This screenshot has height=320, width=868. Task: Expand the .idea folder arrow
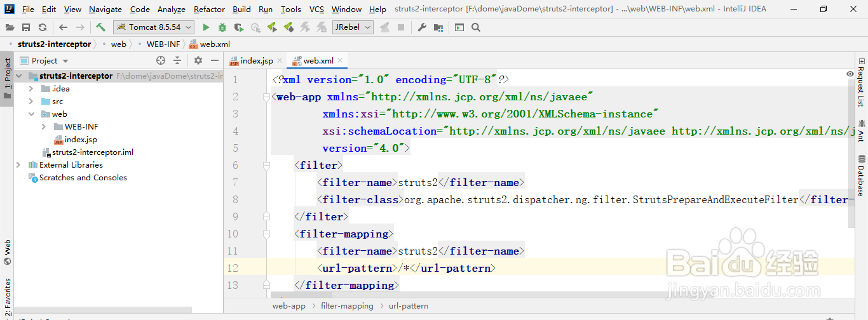(x=31, y=88)
